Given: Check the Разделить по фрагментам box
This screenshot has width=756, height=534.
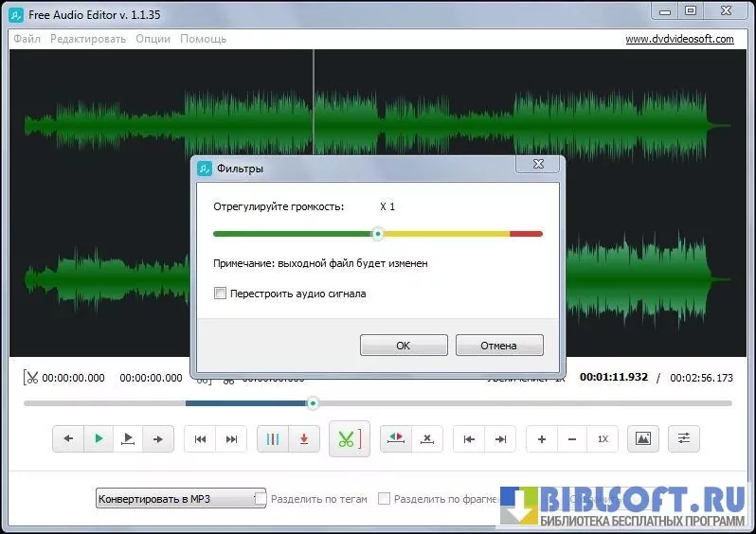Looking at the screenshot, I should 385,499.
